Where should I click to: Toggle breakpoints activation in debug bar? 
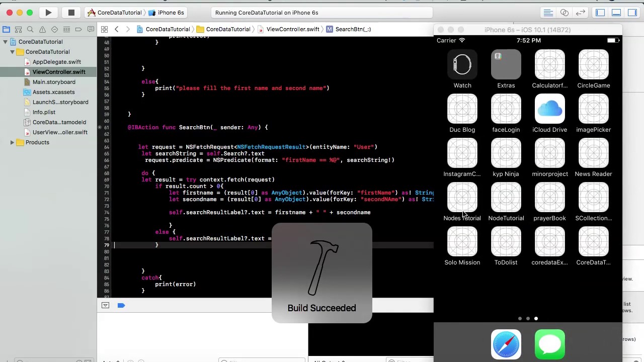[x=121, y=305]
